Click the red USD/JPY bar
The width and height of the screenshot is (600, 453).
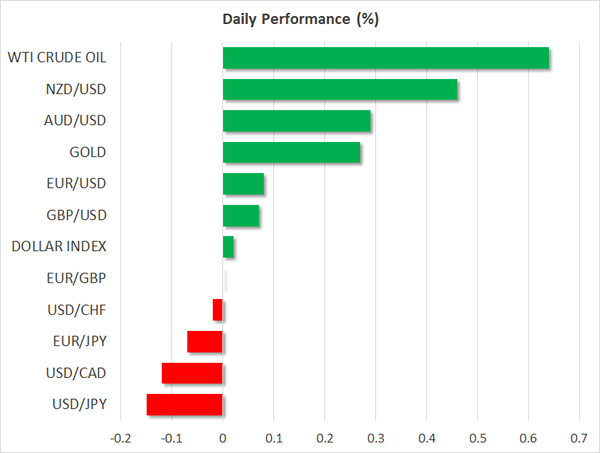coord(185,404)
